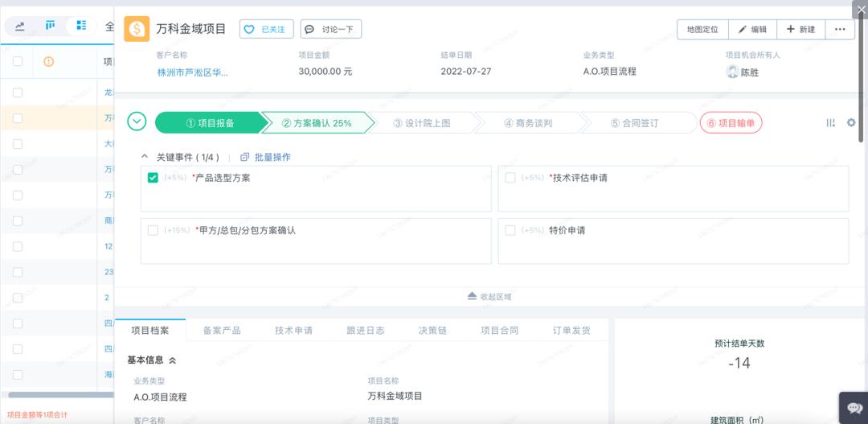
Task: Close the detail panel with X
Action: pyautogui.click(x=861, y=10)
